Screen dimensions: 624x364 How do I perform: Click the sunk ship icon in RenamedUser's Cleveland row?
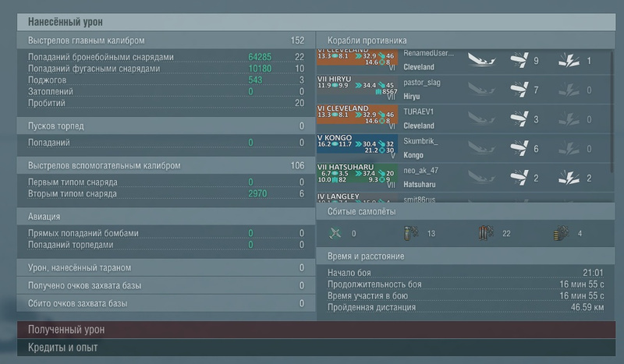pyautogui.click(x=482, y=60)
